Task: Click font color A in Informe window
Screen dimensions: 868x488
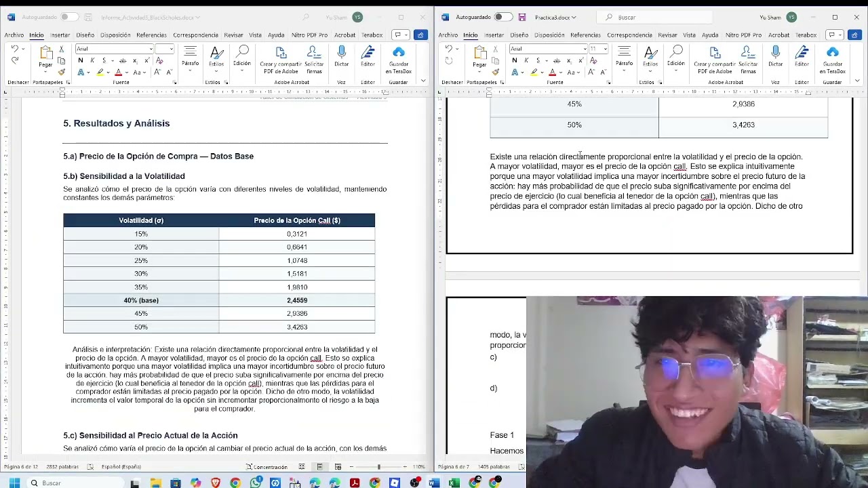Action: pos(118,72)
